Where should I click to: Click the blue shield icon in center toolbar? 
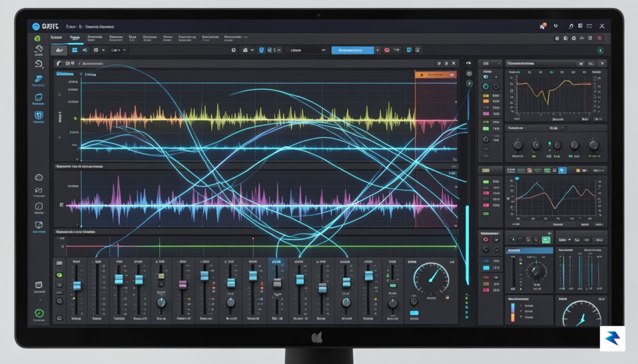pyautogui.click(x=261, y=50)
